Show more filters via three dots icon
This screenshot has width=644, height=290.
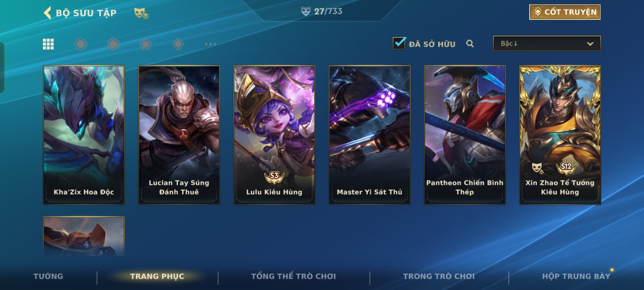pyautogui.click(x=211, y=44)
